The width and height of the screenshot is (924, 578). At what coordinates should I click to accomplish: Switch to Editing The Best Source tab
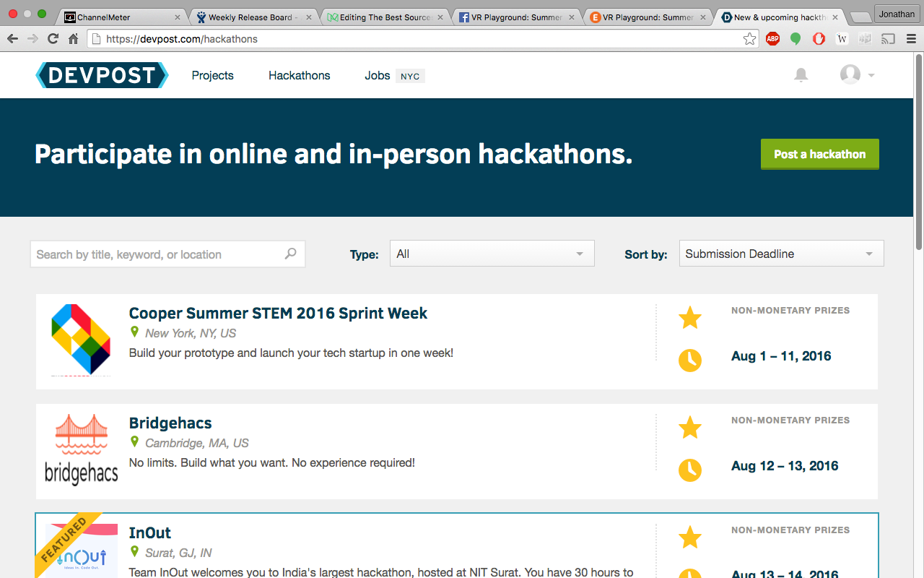click(383, 17)
